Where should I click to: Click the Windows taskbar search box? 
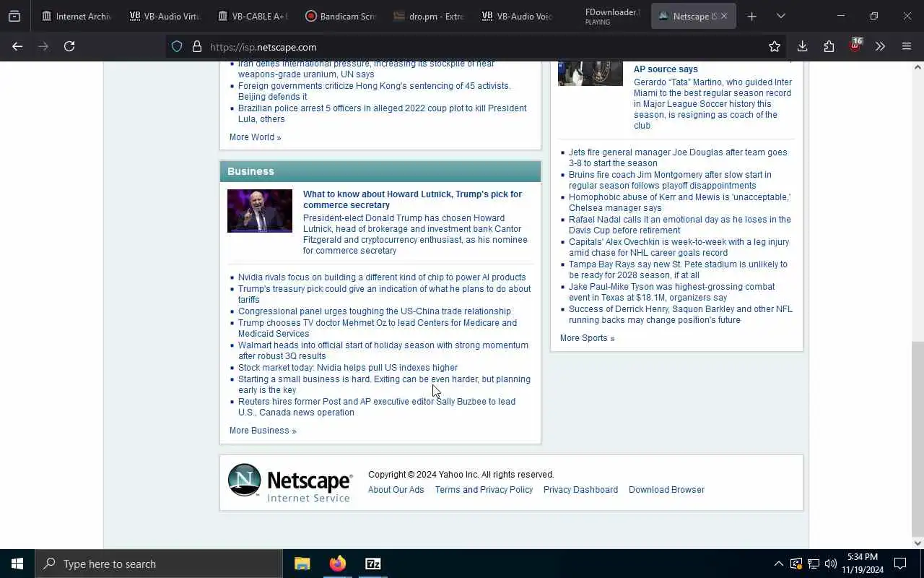click(x=159, y=564)
